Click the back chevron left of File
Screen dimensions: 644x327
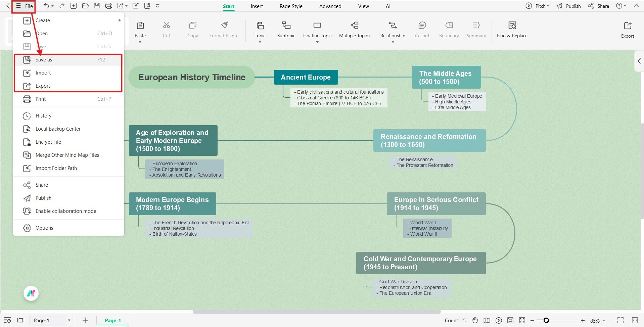pyautogui.click(x=8, y=6)
